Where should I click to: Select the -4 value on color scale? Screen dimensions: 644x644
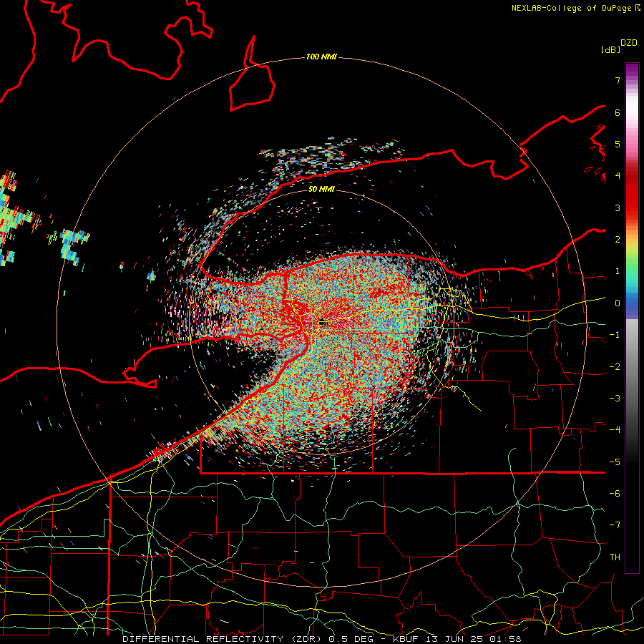point(615,430)
